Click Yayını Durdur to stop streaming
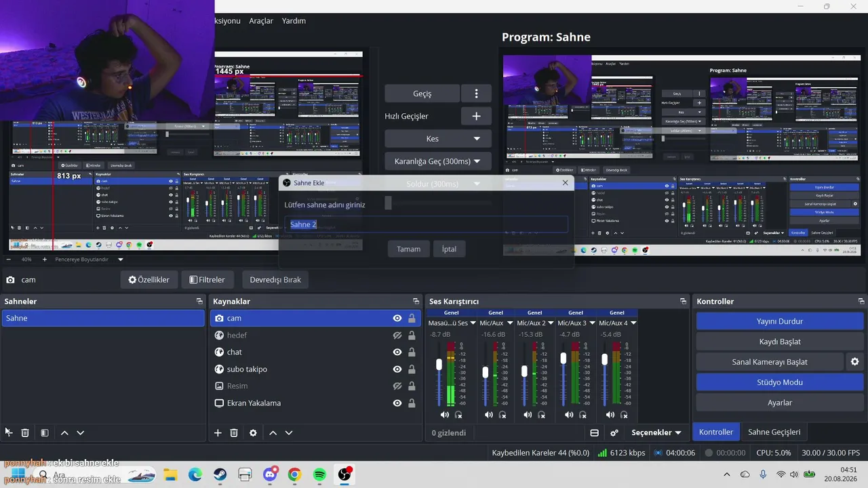868x488 pixels. (780, 321)
